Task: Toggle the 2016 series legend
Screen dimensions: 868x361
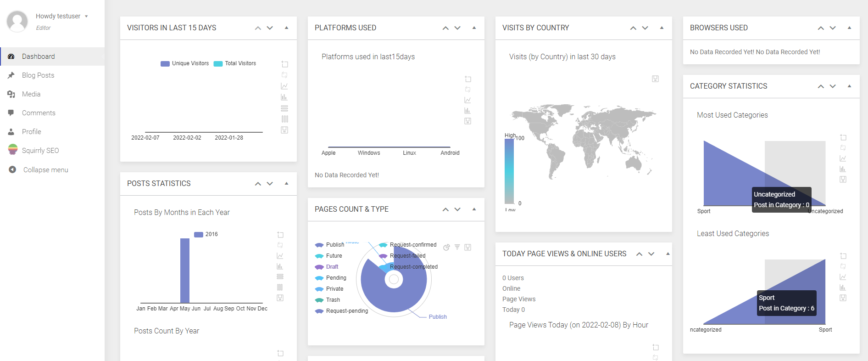Action: (x=206, y=234)
